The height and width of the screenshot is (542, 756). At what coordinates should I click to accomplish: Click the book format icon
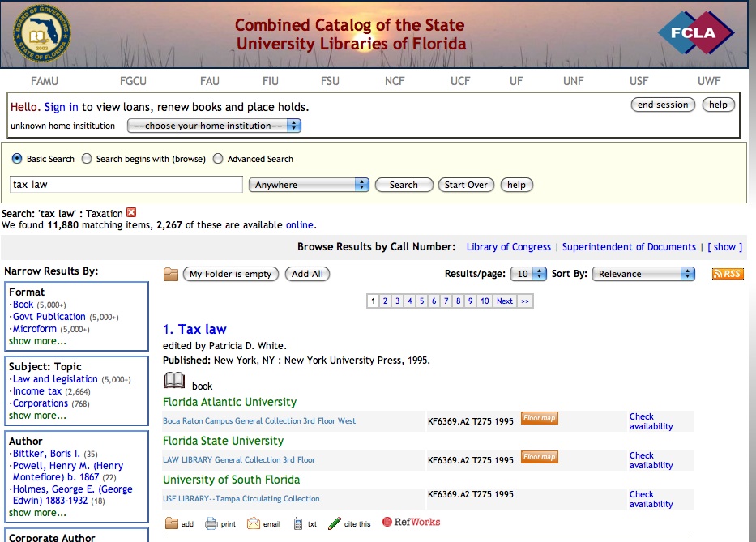(174, 381)
